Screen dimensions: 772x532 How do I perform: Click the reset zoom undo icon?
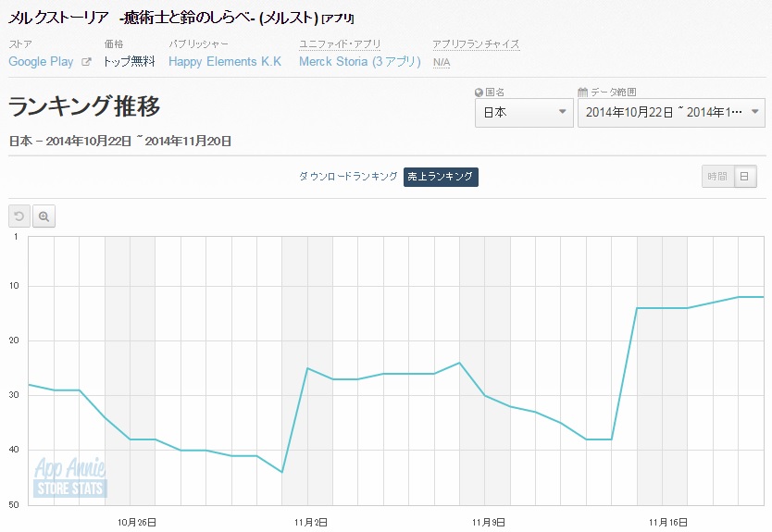[19, 216]
